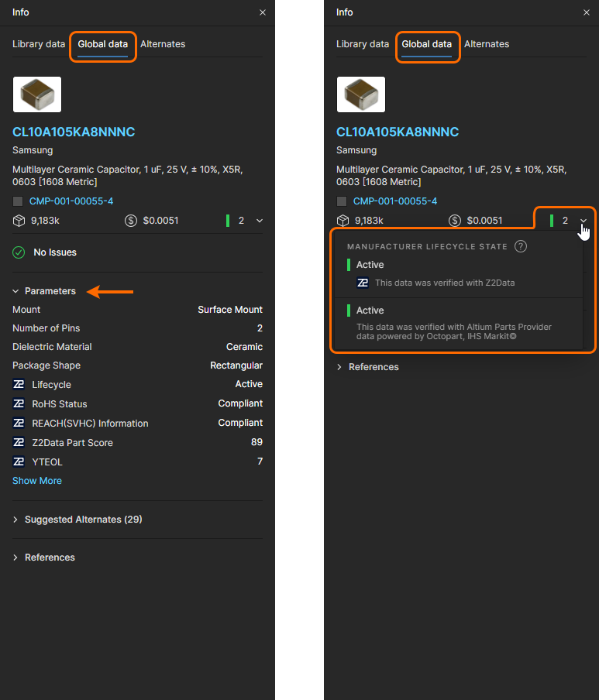Image resolution: width=599 pixels, height=700 pixels.
Task: Open CL10A105KA8NNNC part link in left panel
Action: point(74,132)
